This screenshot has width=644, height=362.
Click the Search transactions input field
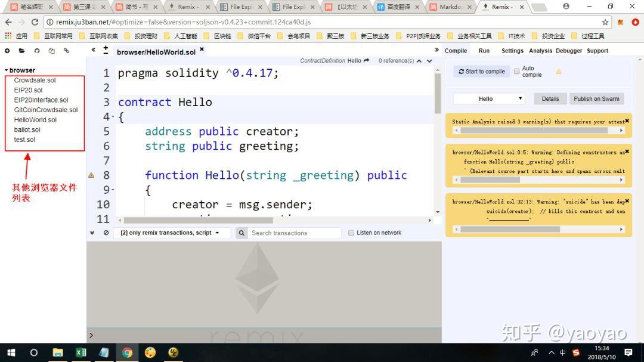[295, 233]
